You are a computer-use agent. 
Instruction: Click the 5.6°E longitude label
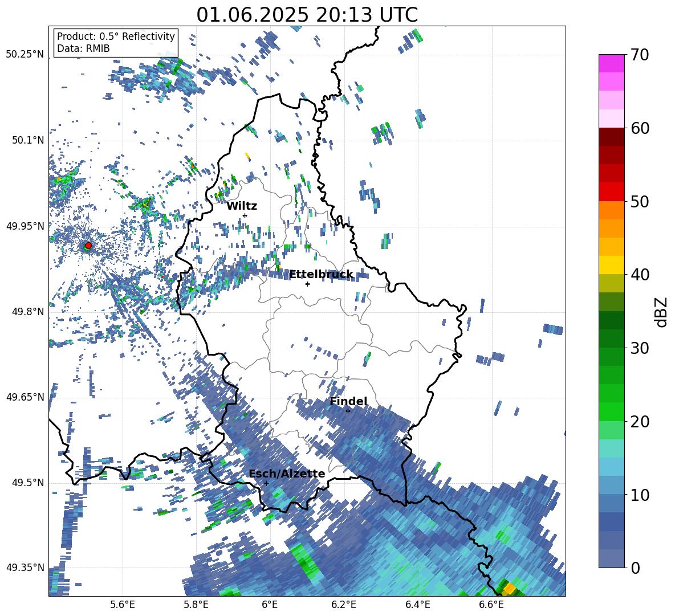123,605
